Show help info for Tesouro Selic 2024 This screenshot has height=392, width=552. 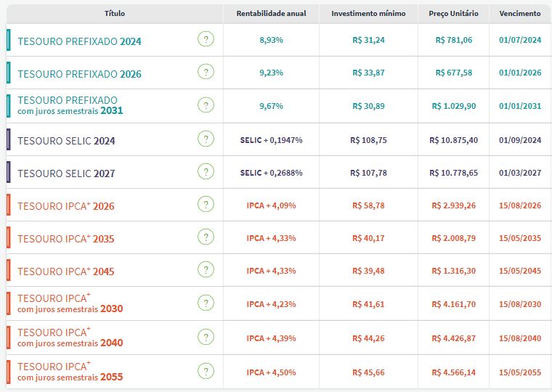[x=206, y=139]
